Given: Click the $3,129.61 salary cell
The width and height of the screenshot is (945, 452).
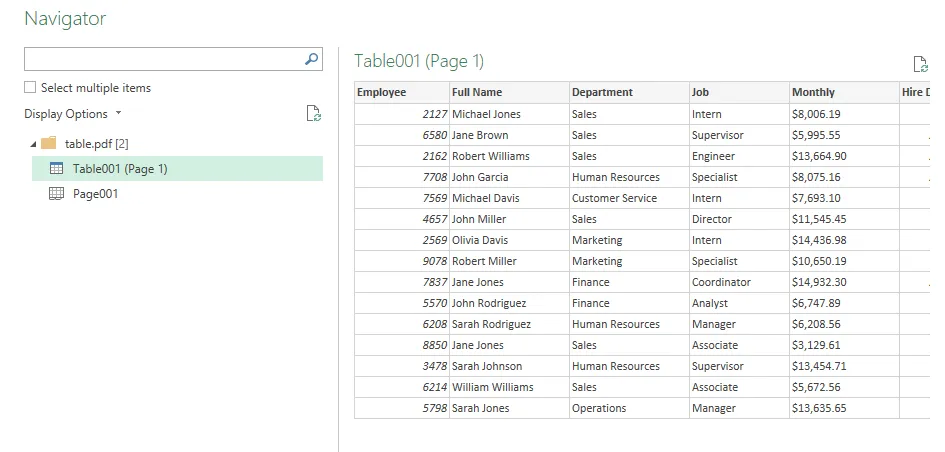Looking at the screenshot, I should pyautogui.click(x=844, y=345).
